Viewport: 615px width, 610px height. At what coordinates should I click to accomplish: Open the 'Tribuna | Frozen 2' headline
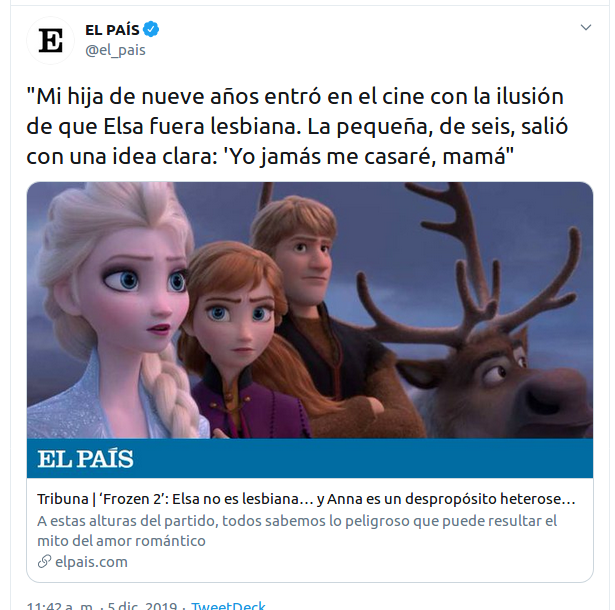(306, 499)
